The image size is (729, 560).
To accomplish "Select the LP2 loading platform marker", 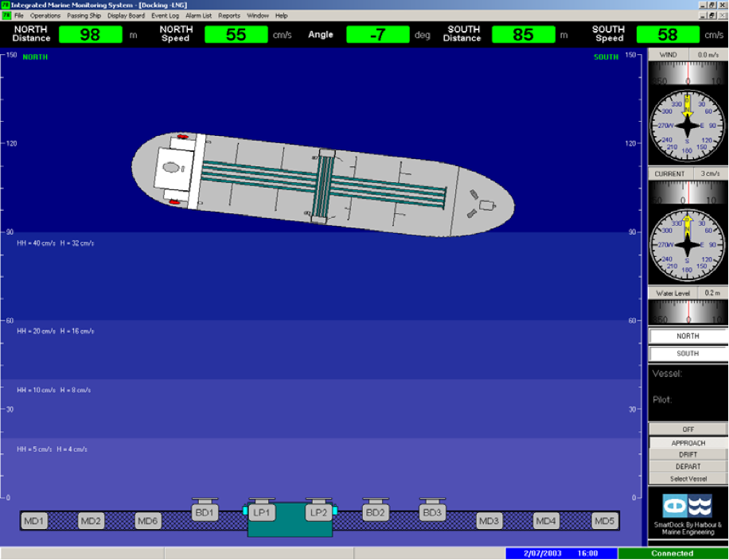I will [x=318, y=513].
